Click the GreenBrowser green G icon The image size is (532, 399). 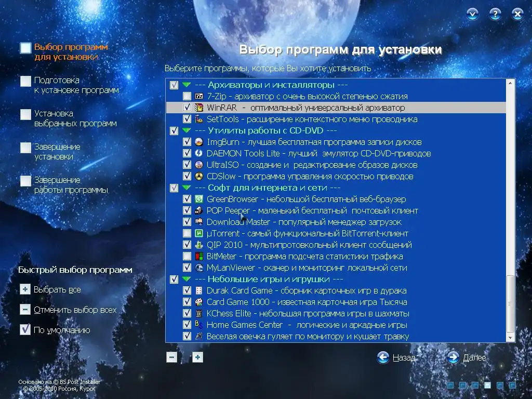coord(199,199)
